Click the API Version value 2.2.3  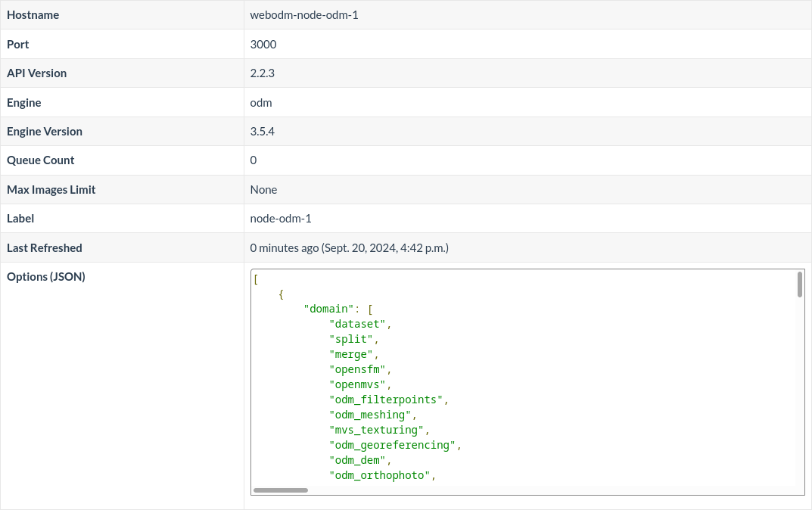click(x=263, y=73)
